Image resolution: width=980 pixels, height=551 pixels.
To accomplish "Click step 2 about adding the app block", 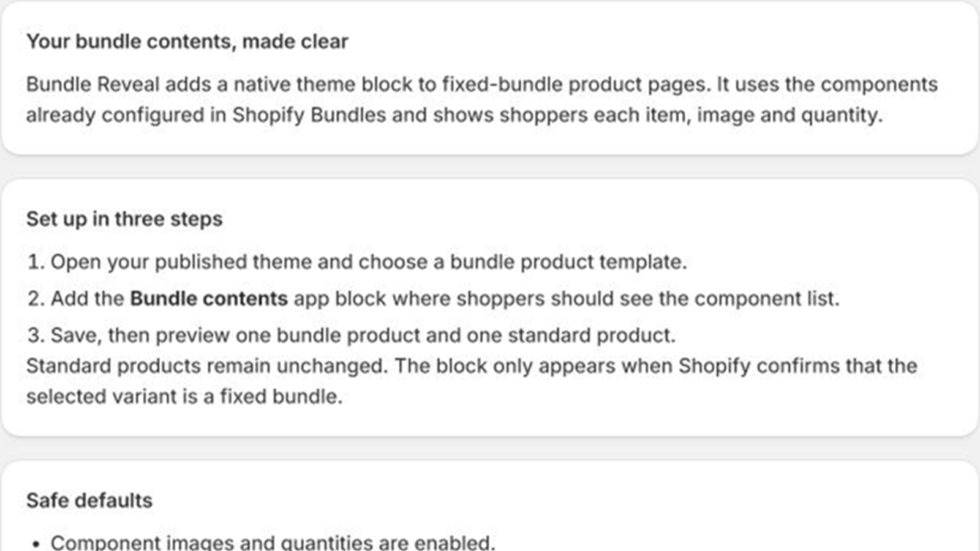I will tap(433, 299).
